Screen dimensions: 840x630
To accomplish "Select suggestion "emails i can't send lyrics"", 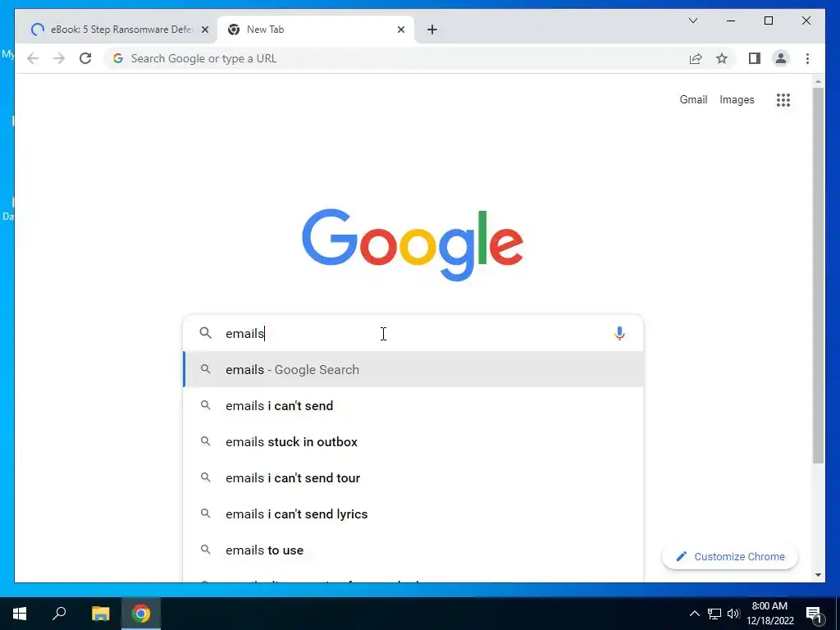I will coord(413,514).
